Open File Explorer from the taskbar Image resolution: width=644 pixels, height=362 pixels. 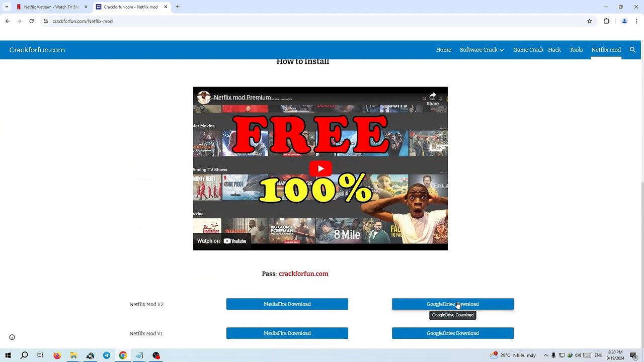click(73, 355)
